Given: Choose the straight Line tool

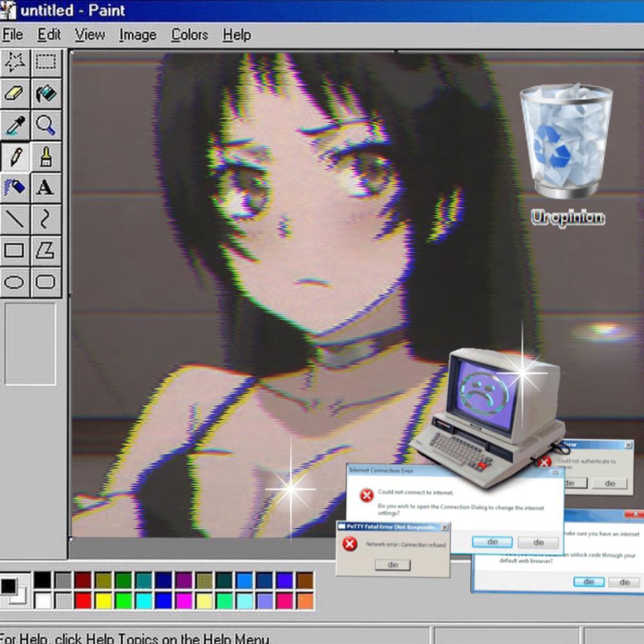Looking at the screenshot, I should click(x=15, y=219).
